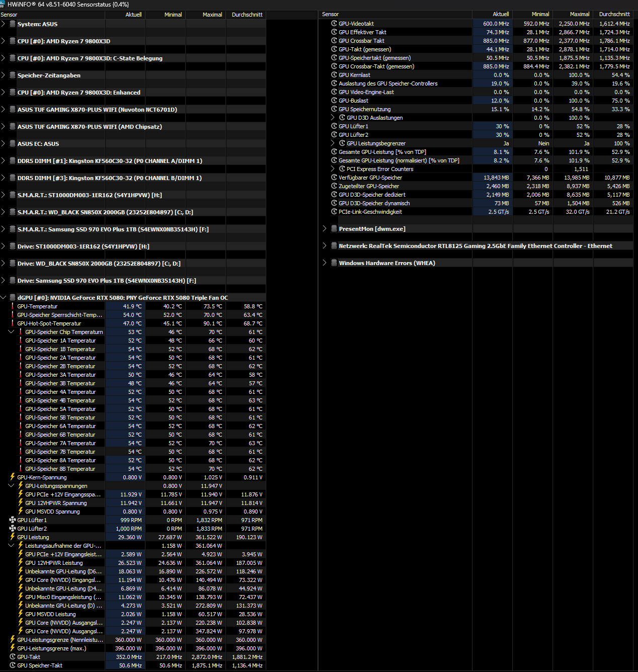Click the chip icon beside System: ASUS
638x672 pixels.
[x=13, y=24]
